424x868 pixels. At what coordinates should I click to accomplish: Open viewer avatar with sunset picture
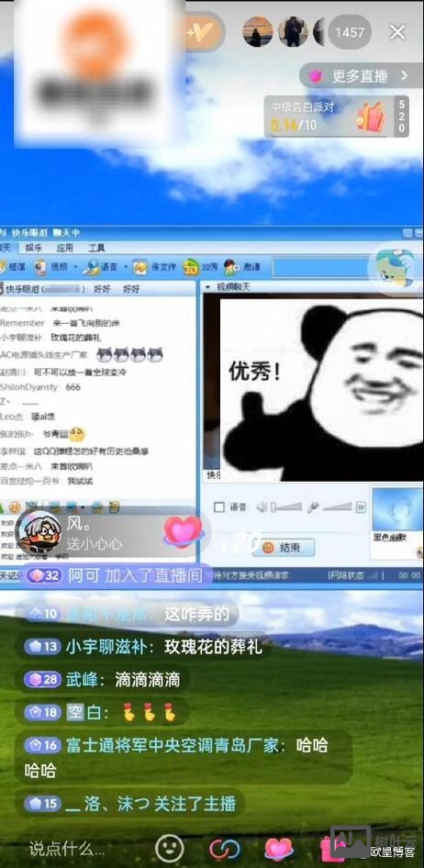[257, 31]
